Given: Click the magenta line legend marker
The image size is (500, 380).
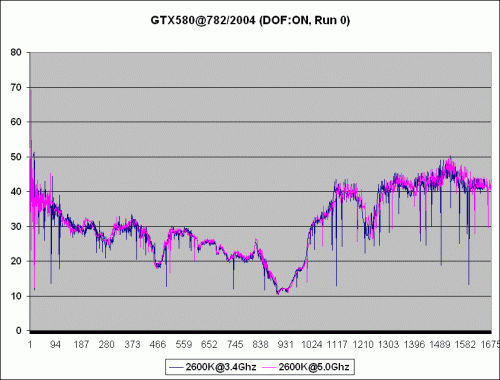Looking at the screenshot, I should tap(269, 367).
